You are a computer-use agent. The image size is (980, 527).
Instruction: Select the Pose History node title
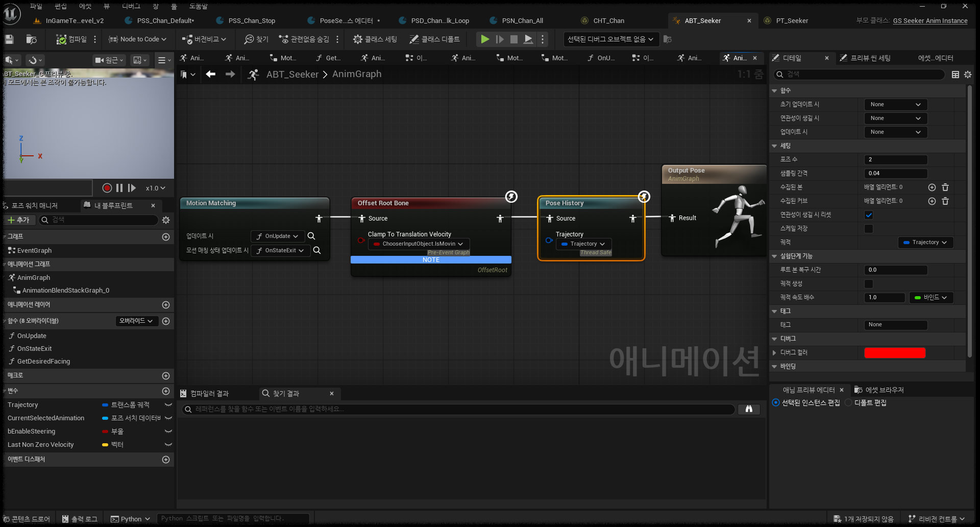click(564, 203)
